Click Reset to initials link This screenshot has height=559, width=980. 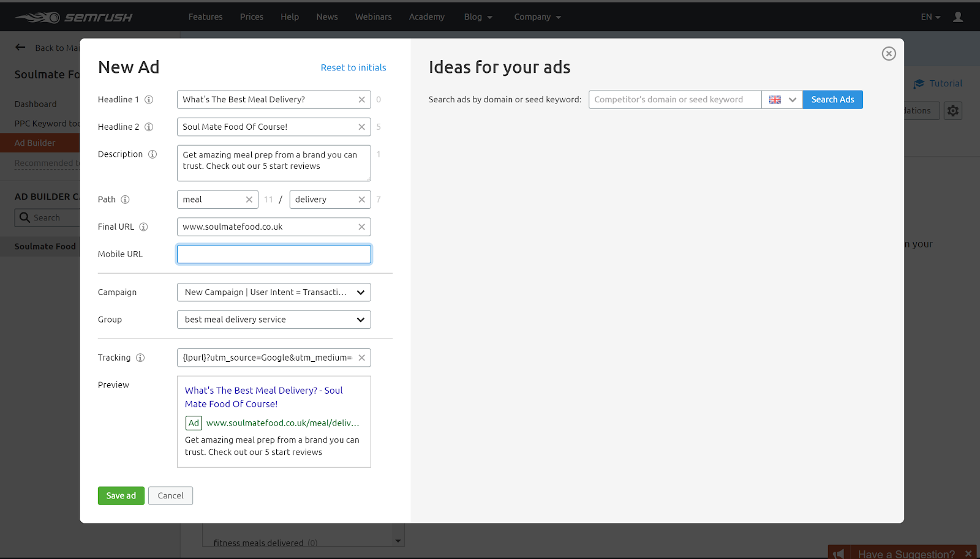coord(353,68)
